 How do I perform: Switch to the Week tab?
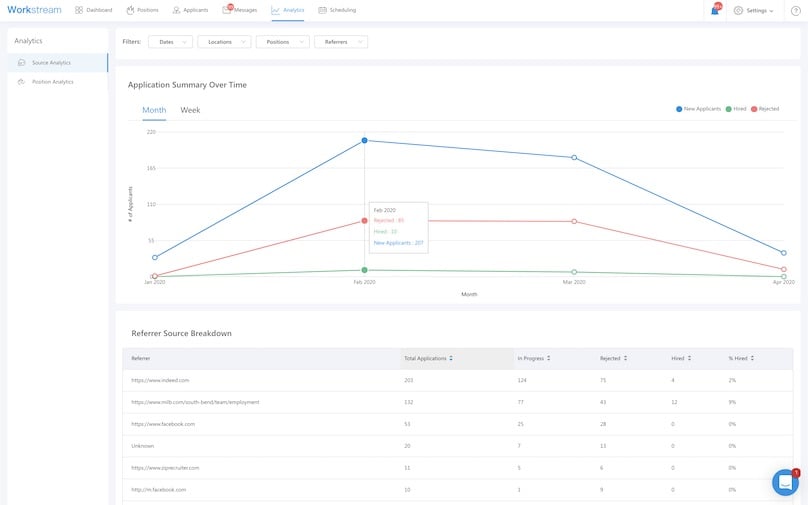(x=190, y=110)
